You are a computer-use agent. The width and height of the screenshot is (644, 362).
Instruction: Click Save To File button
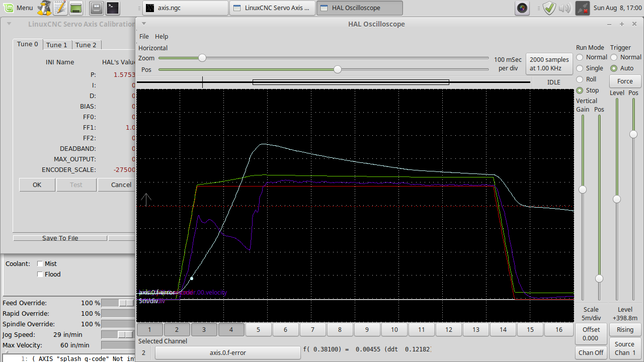pyautogui.click(x=60, y=238)
